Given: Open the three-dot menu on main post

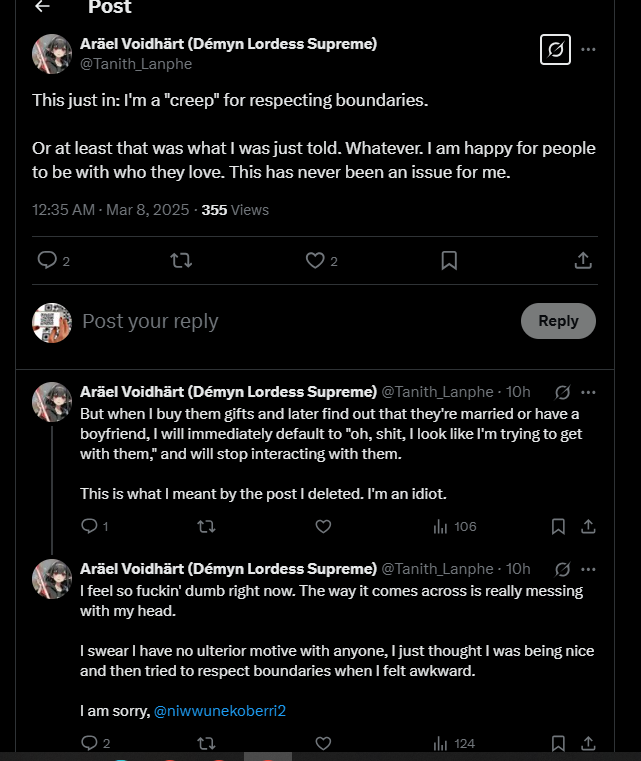Looking at the screenshot, I should (x=588, y=50).
